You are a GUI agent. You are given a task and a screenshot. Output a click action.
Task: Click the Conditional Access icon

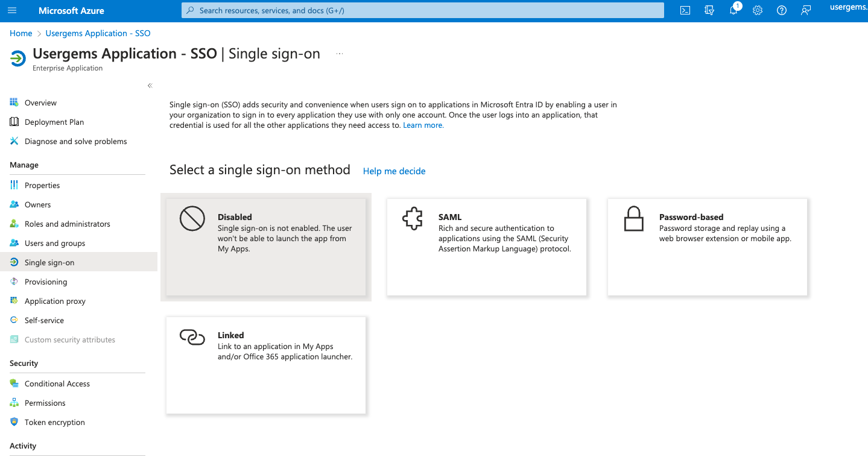(x=14, y=383)
